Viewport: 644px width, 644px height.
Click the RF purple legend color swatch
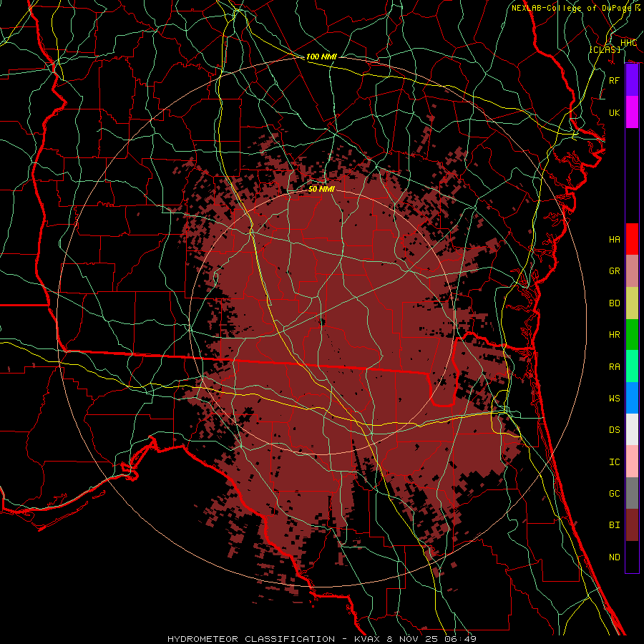(632, 80)
